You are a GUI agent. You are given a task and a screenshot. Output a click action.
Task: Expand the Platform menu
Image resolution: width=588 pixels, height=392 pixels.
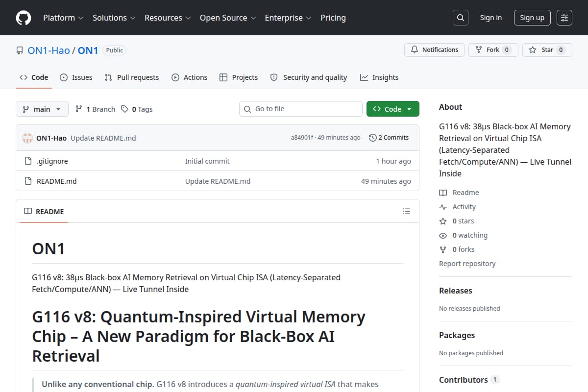(63, 18)
